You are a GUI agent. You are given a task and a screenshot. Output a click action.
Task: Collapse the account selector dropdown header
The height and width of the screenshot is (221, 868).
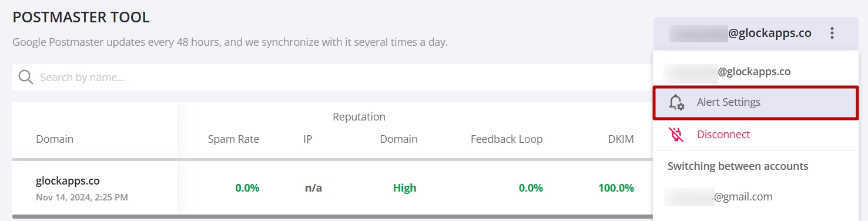755,34
